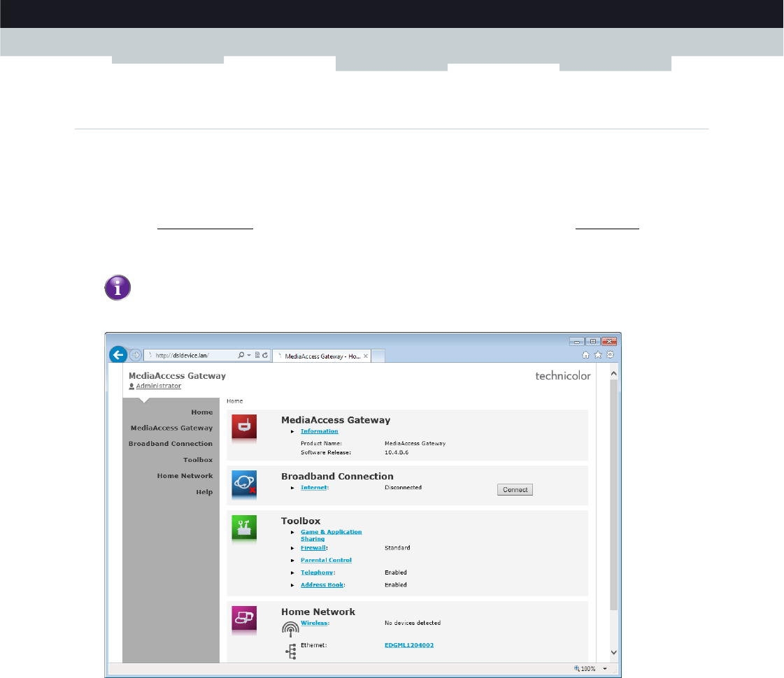Select Home Network in the left menu
Screen dimensions: 784x678
tap(185, 476)
